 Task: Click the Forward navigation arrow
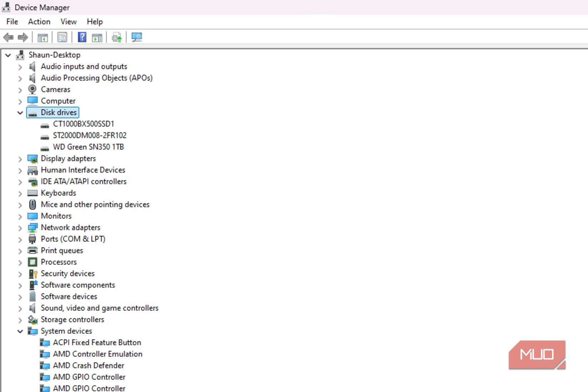pyautogui.click(x=22, y=37)
